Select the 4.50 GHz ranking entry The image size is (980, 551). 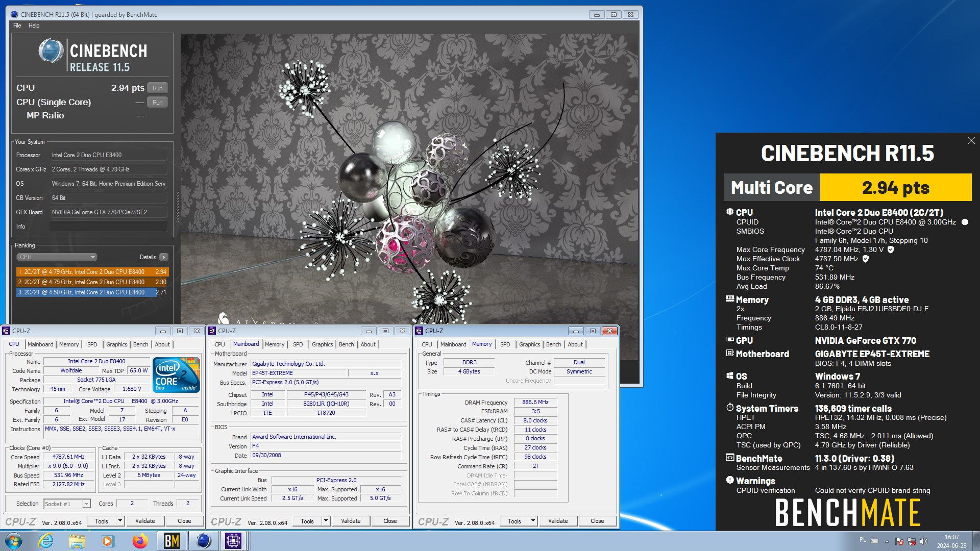pyautogui.click(x=92, y=292)
